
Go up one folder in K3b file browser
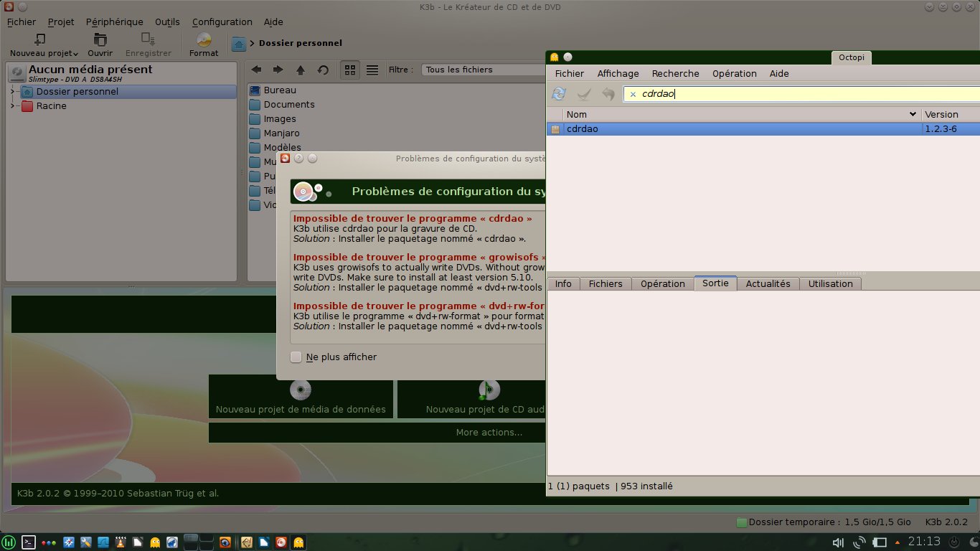[301, 70]
